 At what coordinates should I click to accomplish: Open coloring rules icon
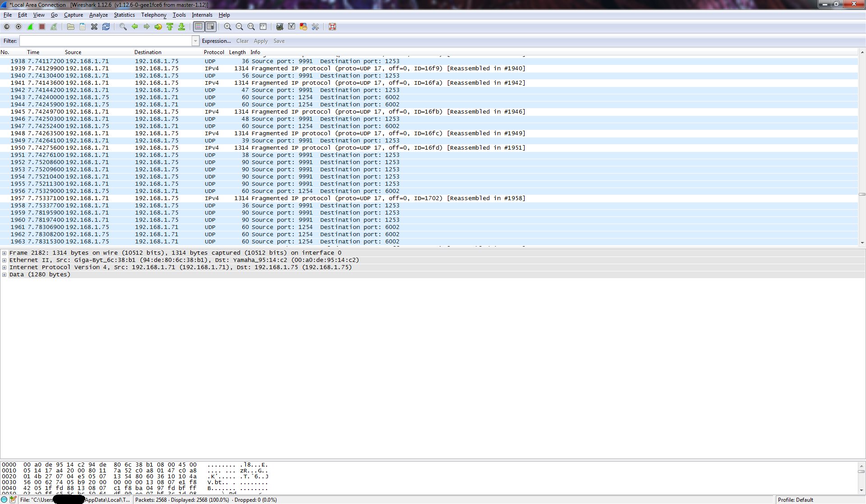(x=304, y=27)
